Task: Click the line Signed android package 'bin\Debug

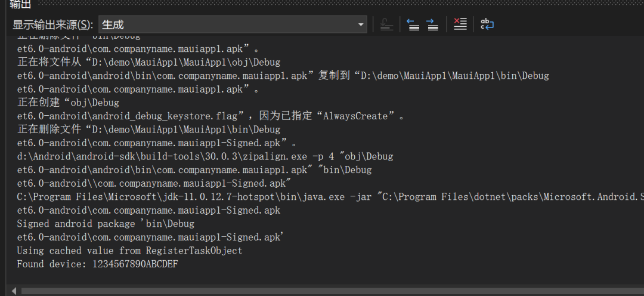Action: coord(106,224)
